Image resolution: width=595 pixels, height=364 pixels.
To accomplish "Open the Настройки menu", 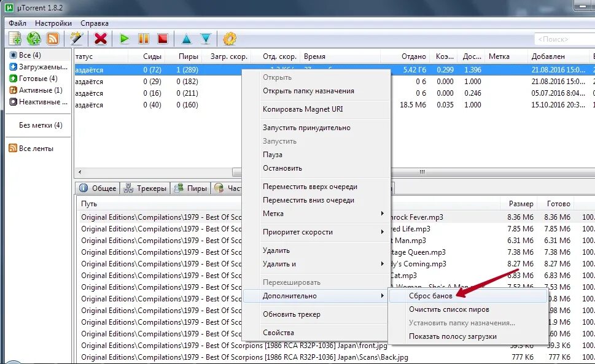I will [53, 23].
